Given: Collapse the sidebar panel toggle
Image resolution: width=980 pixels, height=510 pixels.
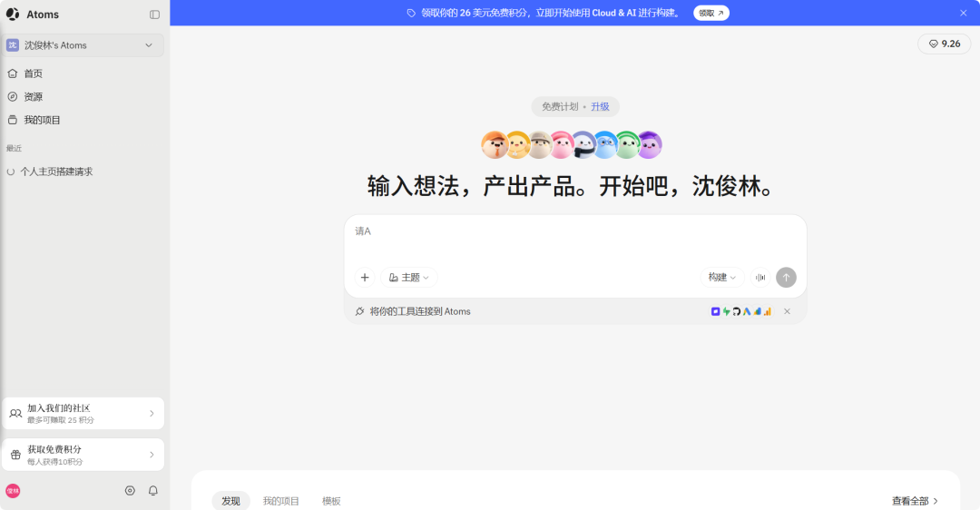Looking at the screenshot, I should tap(154, 15).
